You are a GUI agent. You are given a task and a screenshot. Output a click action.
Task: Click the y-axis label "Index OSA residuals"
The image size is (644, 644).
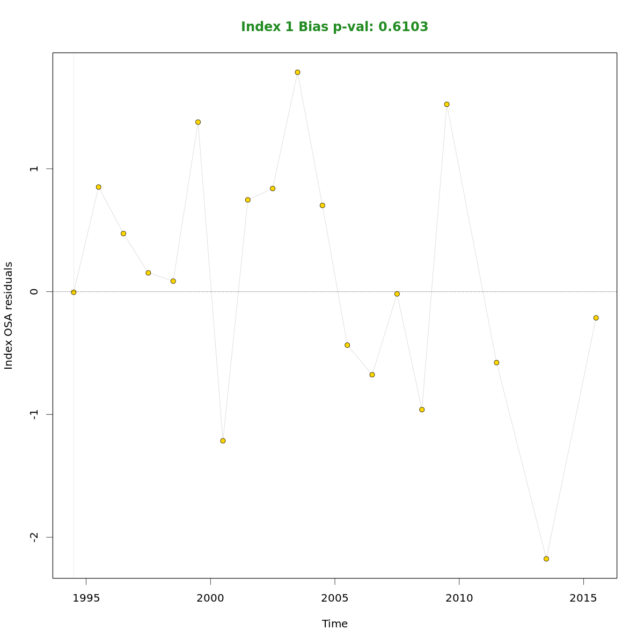[x=9, y=316]
